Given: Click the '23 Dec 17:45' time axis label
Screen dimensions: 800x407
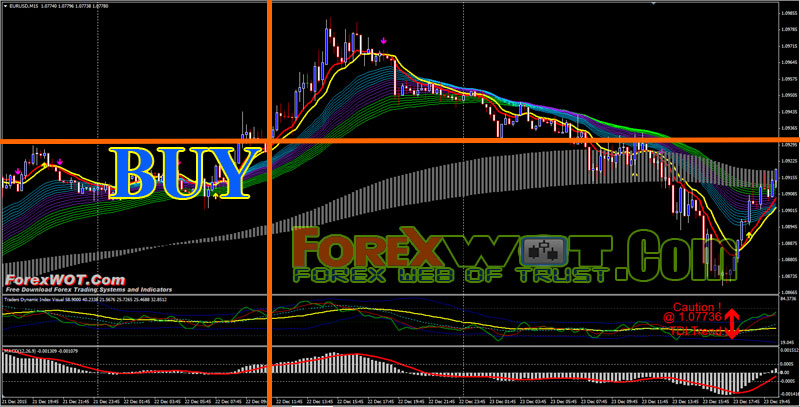Looking at the screenshot, I should coord(748,400).
